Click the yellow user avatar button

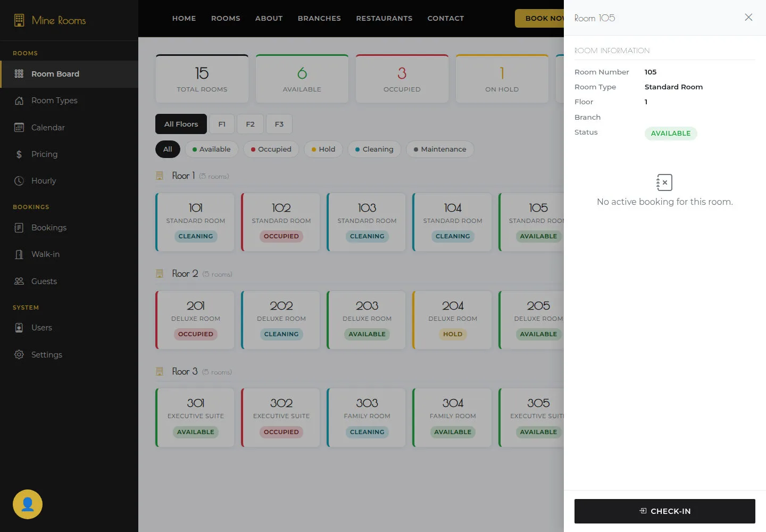tap(28, 504)
